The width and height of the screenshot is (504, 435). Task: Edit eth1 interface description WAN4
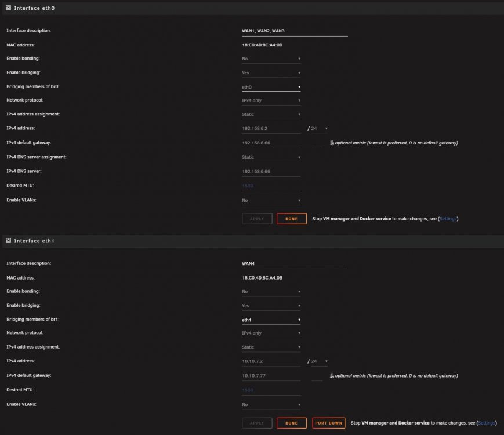click(x=295, y=264)
